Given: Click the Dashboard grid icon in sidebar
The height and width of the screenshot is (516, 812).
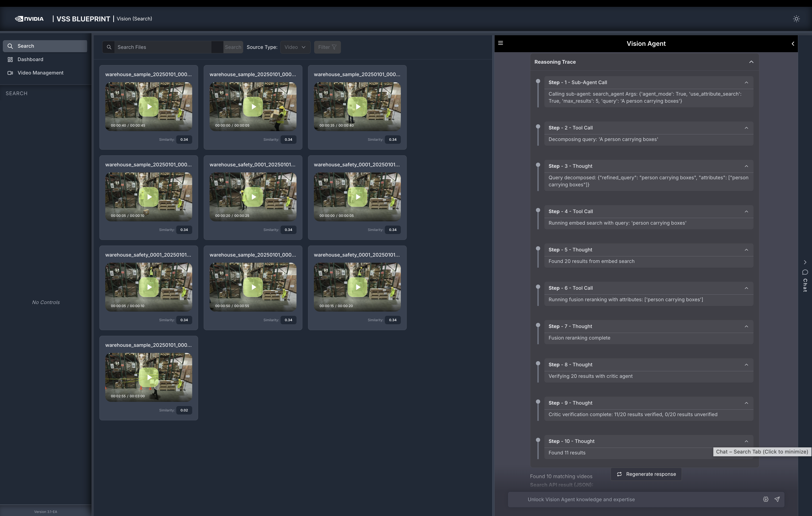Looking at the screenshot, I should pyautogui.click(x=10, y=59).
